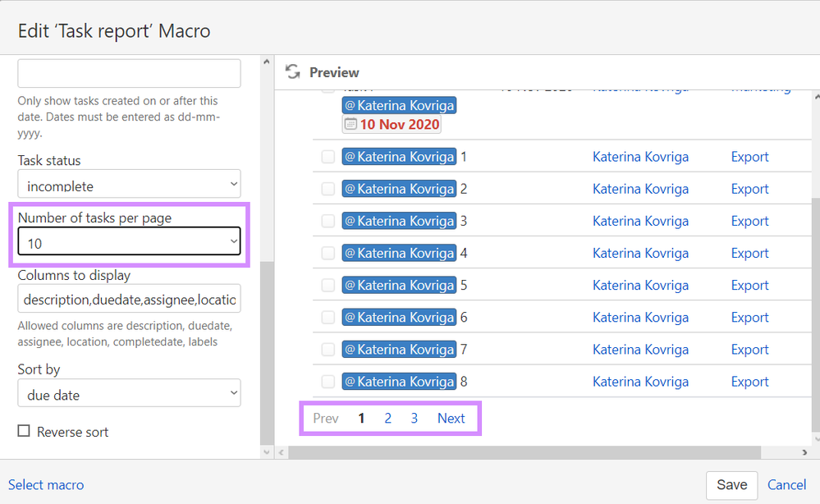Click the Preview refresh icon
The height and width of the screenshot is (504, 820).
[293, 71]
